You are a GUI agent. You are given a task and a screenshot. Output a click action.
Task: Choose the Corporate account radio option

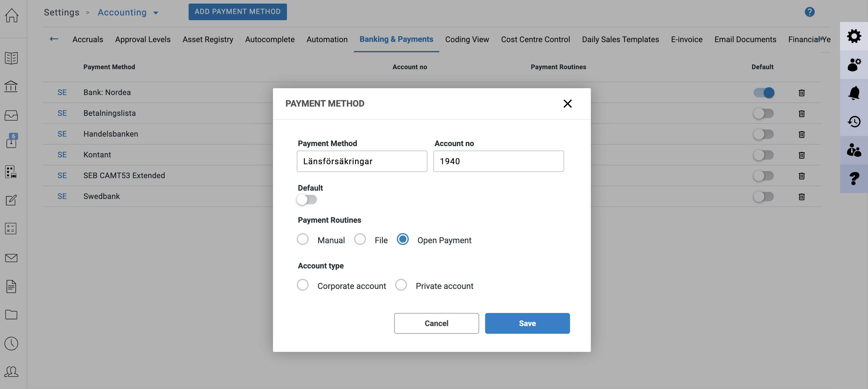pyautogui.click(x=303, y=285)
